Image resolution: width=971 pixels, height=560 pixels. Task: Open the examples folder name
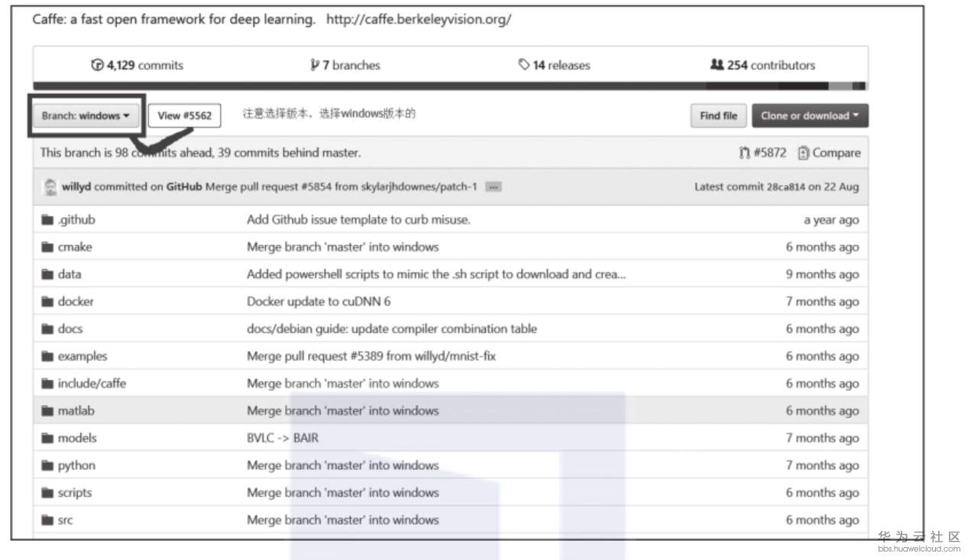point(83,357)
